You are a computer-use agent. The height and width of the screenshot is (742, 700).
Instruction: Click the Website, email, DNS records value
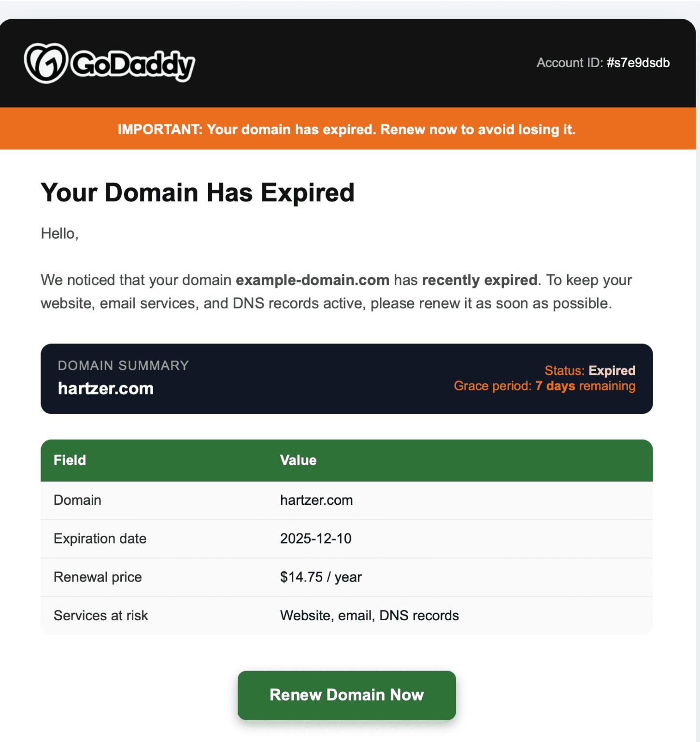click(x=369, y=615)
